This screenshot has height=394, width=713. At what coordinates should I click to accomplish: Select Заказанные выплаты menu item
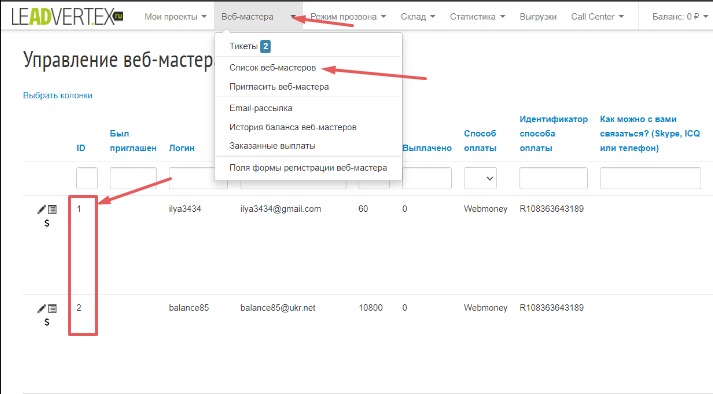point(272,146)
